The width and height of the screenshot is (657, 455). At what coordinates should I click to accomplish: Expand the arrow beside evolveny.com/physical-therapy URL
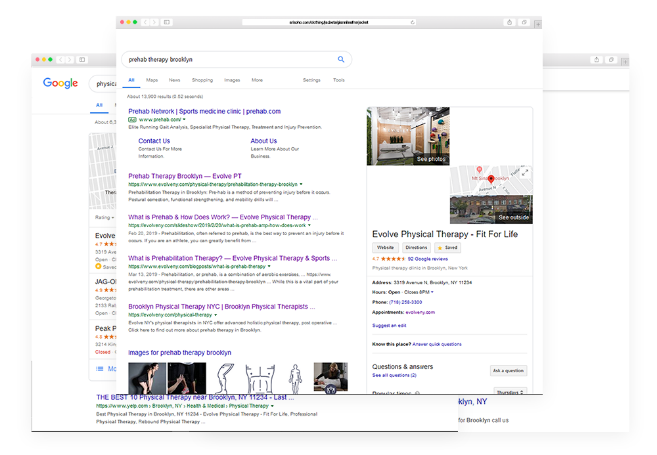216,315
